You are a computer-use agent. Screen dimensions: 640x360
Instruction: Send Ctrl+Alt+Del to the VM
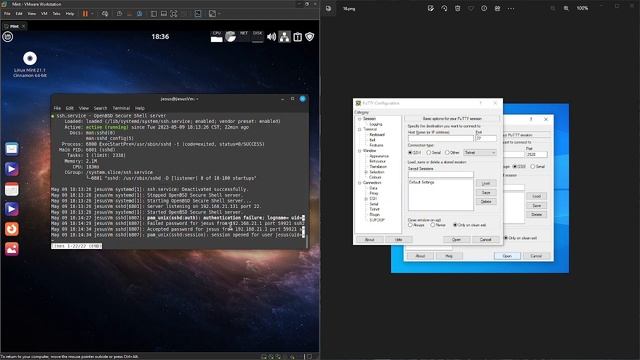(105, 13)
